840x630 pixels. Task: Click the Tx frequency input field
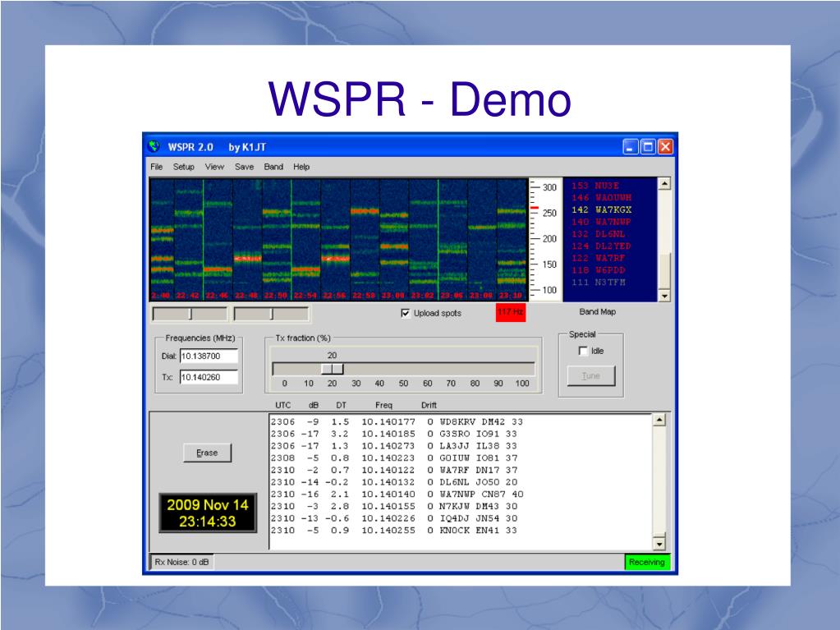click(x=209, y=377)
